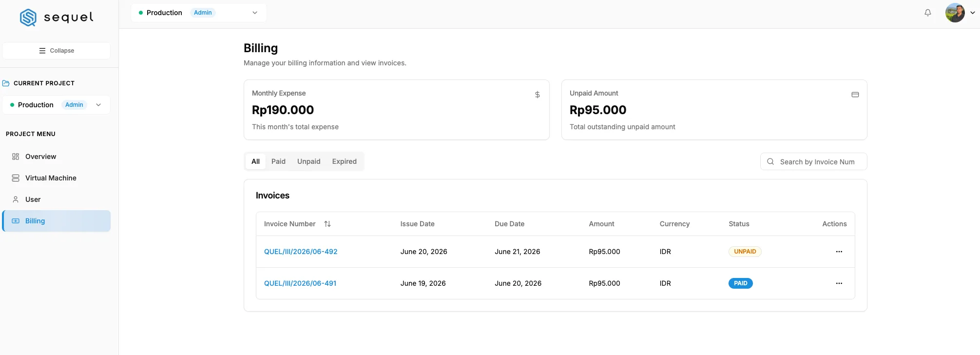The image size is (980, 355).
Task: Open the notifications bell
Action: [928, 13]
